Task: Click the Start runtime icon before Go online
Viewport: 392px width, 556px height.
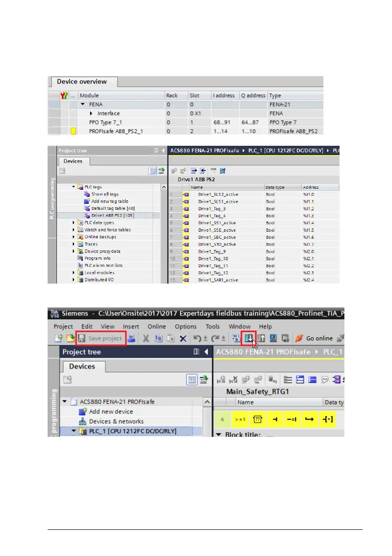Action: [x=286, y=338]
